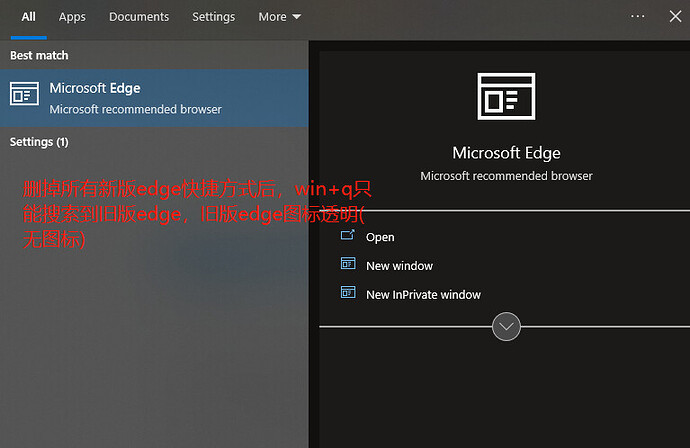This screenshot has width=690, height=448.
Task: Expand more actions with the chevron button
Action: [506, 327]
